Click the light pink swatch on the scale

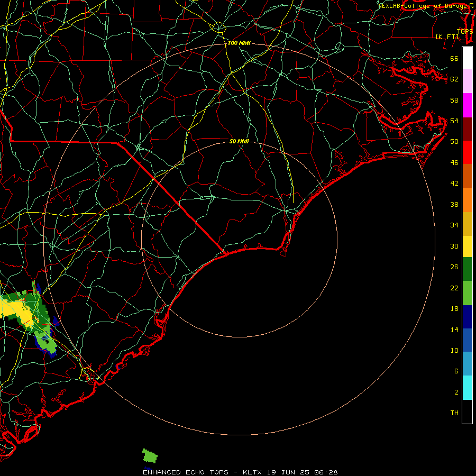pos(467,81)
